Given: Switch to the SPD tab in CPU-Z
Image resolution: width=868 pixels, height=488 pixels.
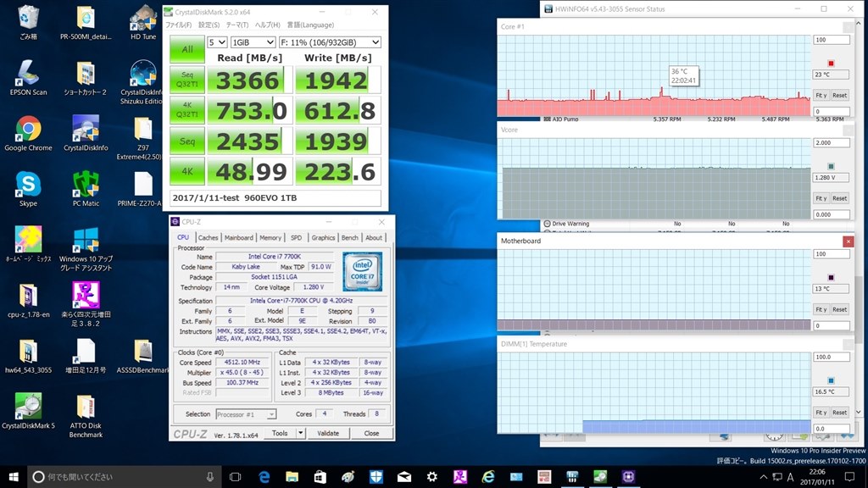Looking at the screenshot, I should click(296, 237).
